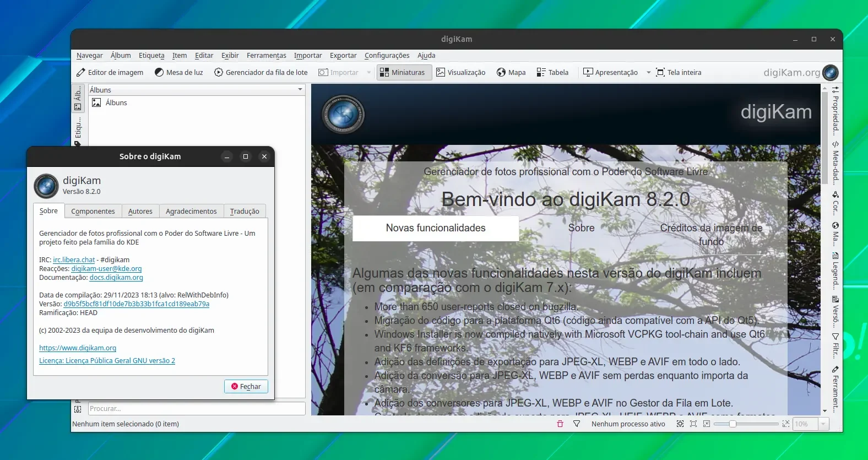868x460 pixels.
Task: Open the Cores right sidebar tab
Action: click(x=836, y=203)
